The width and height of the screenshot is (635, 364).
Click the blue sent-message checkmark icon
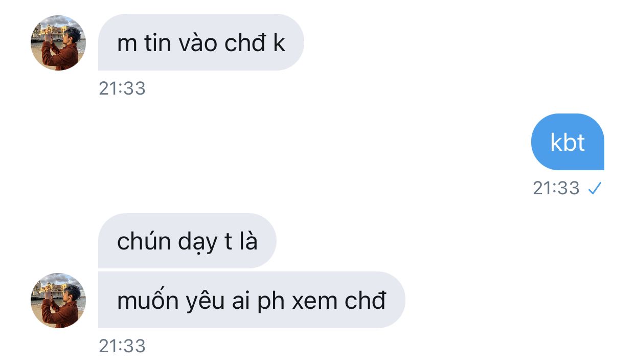coord(595,189)
